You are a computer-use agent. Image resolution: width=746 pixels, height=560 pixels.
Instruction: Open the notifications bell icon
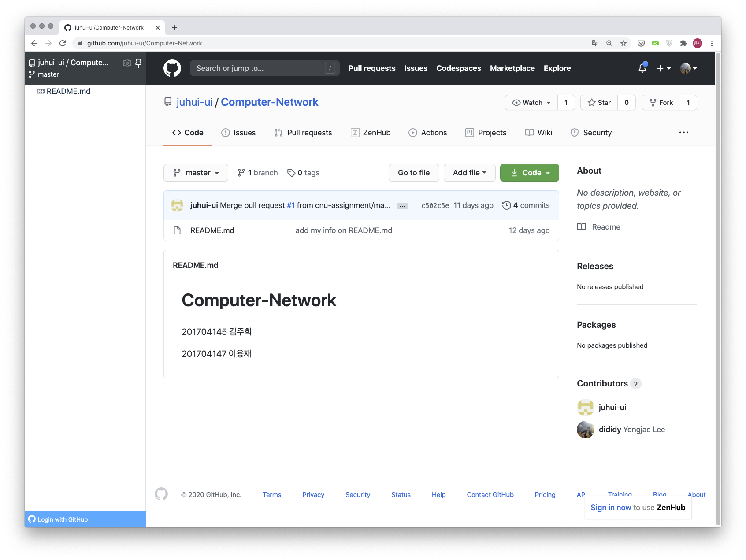(642, 68)
